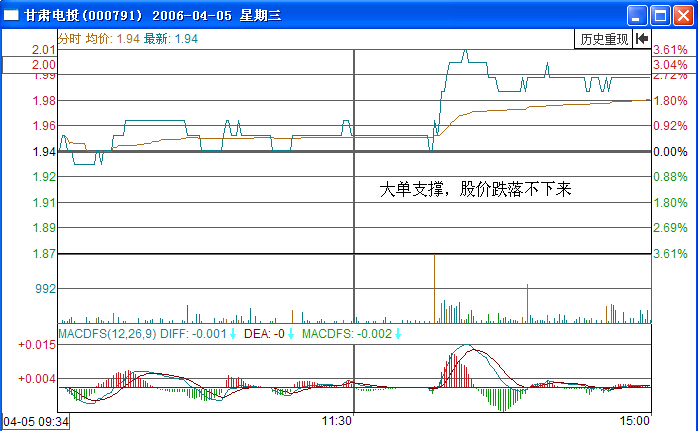Click the window icon in the title bar
Image resolution: width=698 pixels, height=431 pixels.
pos(13,16)
